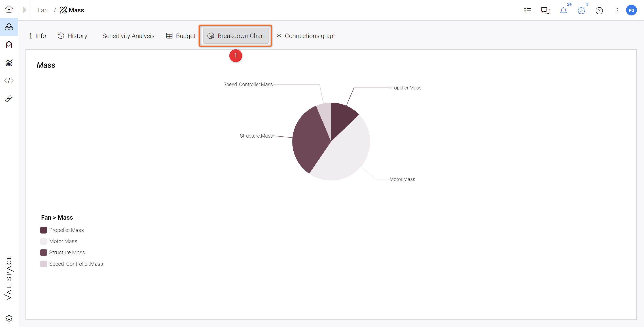Image resolution: width=644 pixels, height=327 pixels.
Task: Open the task checklist icon in header
Action: pyautogui.click(x=527, y=11)
